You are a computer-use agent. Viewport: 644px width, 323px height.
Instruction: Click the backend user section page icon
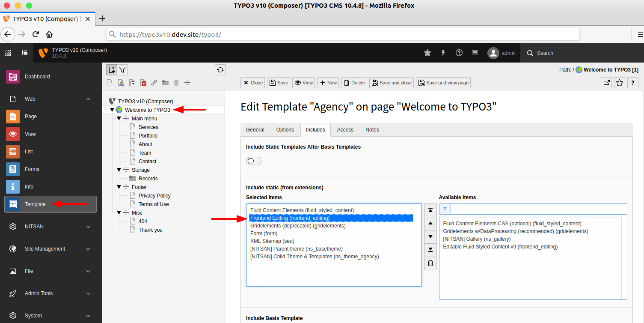click(x=121, y=83)
